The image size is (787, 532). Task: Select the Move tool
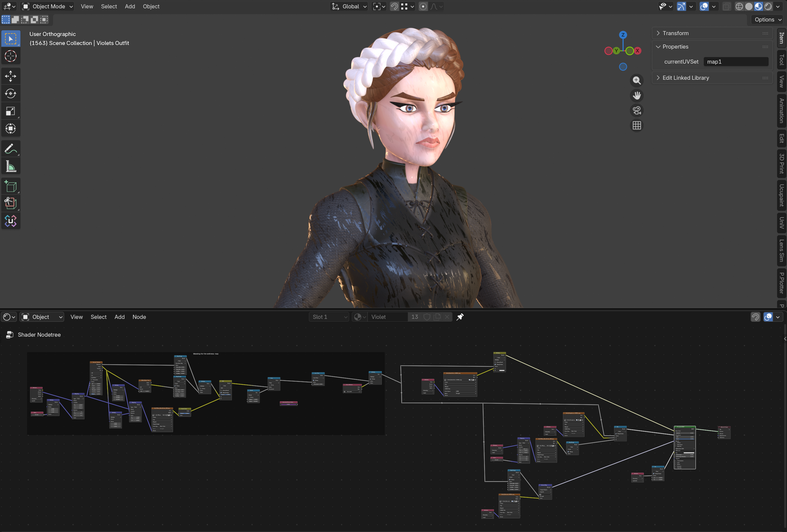click(10, 76)
